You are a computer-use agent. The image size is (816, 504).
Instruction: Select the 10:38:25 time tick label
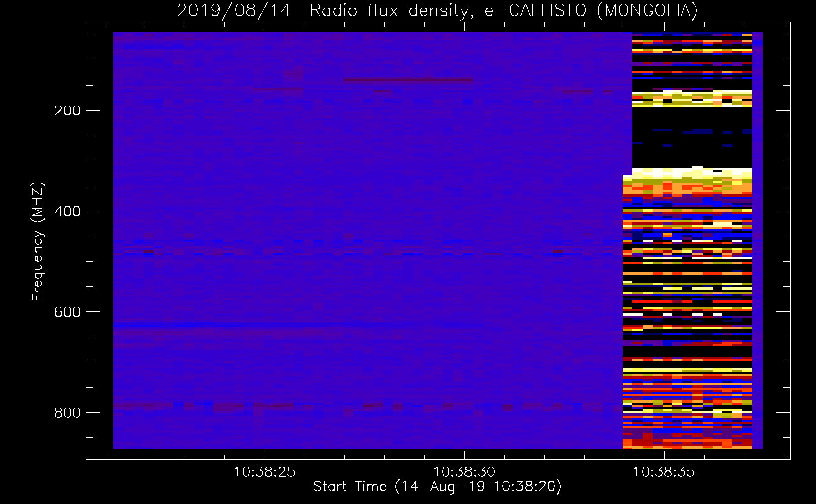coord(264,472)
